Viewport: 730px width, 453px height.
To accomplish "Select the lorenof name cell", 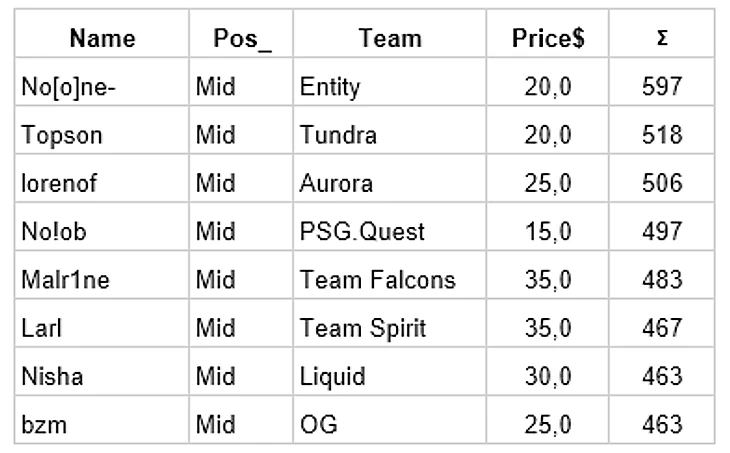I will click(57, 183).
